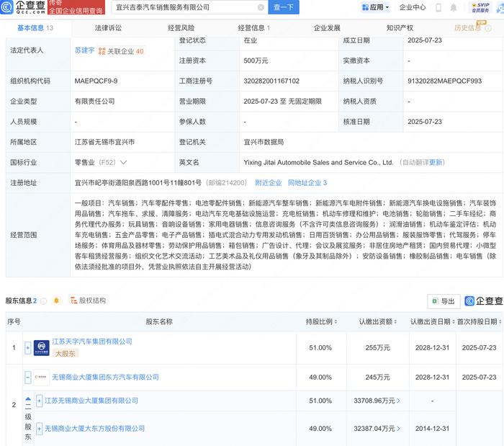The image size is (504, 446).
Task: Open 股权结构 view
Action: coord(88,300)
